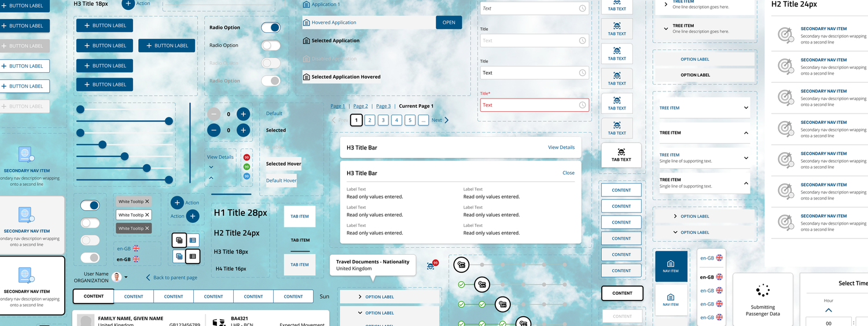The image size is (868, 326).
Task: Click API key step in row with two checkmarks
Action: (503, 304)
